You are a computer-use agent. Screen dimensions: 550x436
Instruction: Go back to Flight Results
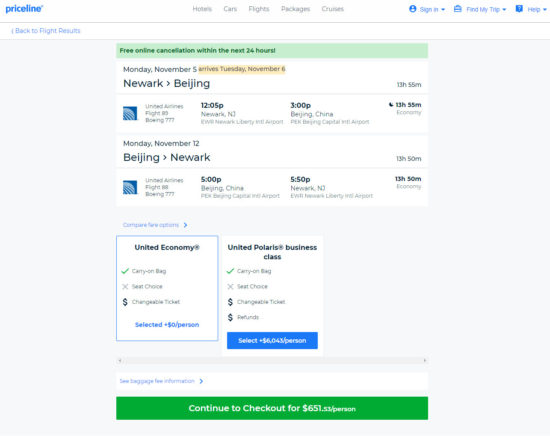pos(46,31)
